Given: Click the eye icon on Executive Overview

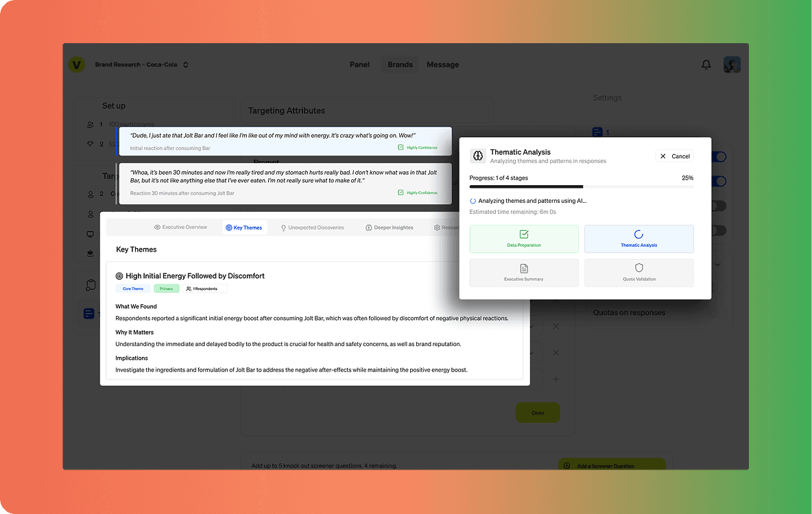Looking at the screenshot, I should [x=157, y=228].
